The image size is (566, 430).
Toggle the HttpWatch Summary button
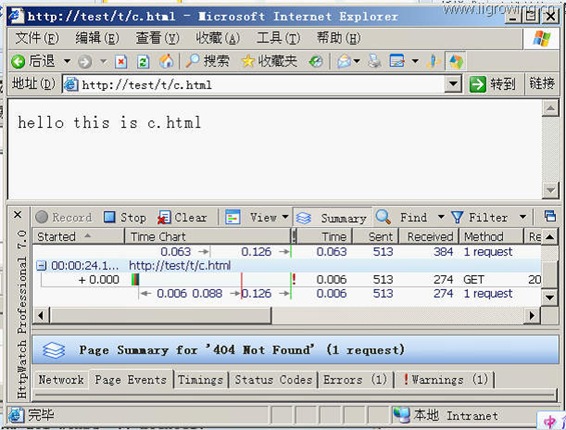coord(332,218)
